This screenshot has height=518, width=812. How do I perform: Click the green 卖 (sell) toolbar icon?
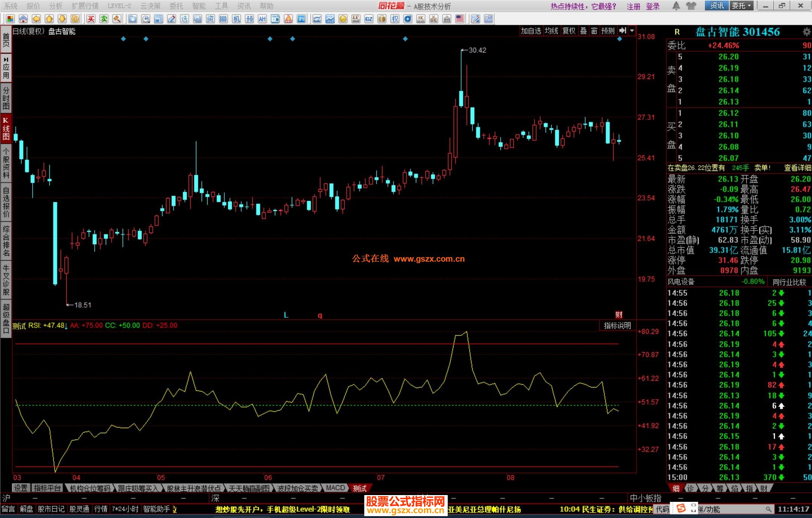[x=104, y=19]
